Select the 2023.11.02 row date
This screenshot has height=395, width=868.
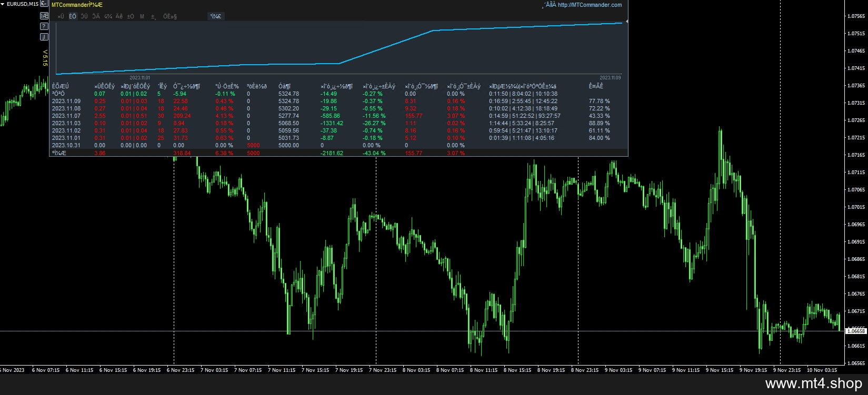(66, 130)
